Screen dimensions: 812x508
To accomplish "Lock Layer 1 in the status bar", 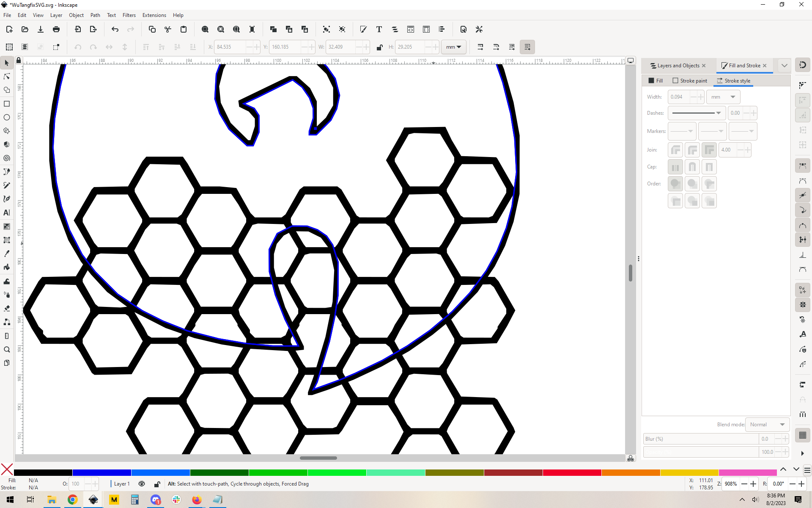I will (157, 484).
